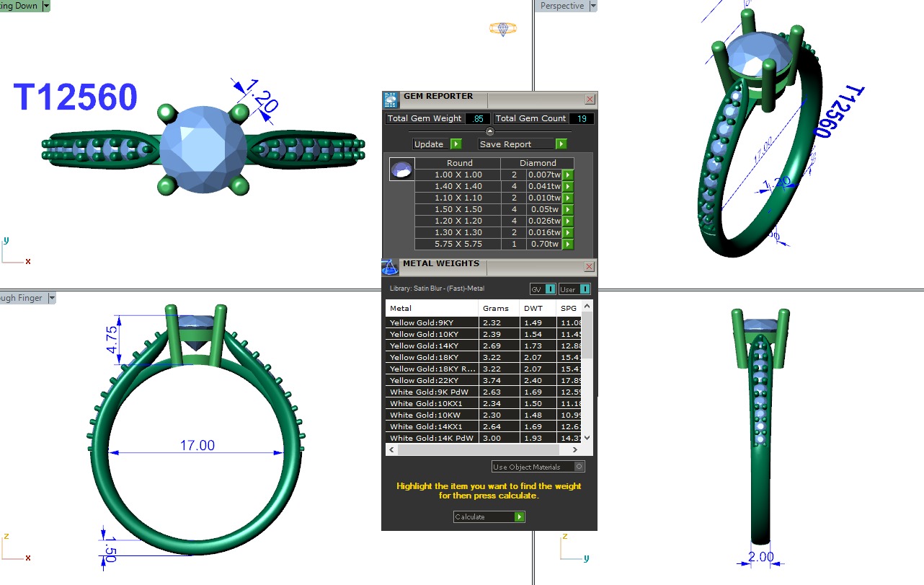Click green arrow beside 5.75 X 5.75 gem
Viewport: 924px width, 585px height.
tap(568, 244)
